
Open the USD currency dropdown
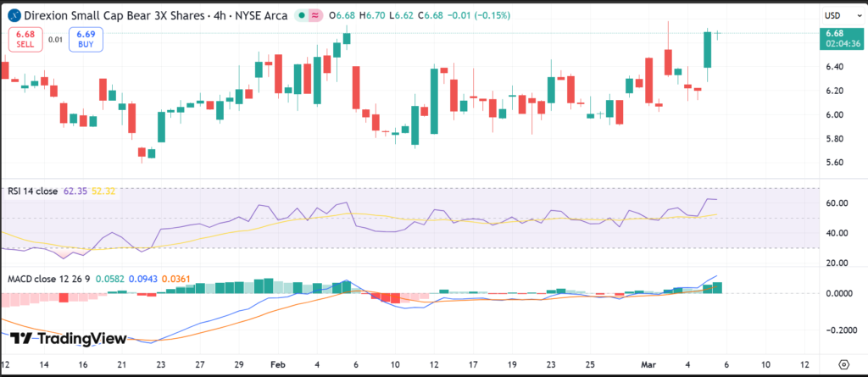[832, 15]
